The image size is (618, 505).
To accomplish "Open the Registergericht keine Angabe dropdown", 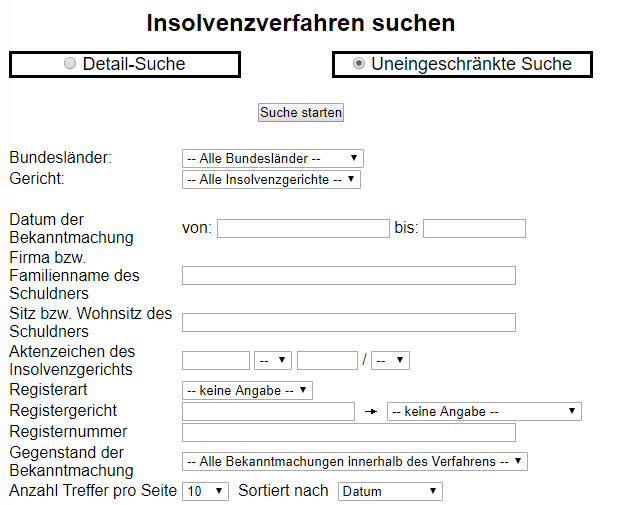I will point(484,411).
